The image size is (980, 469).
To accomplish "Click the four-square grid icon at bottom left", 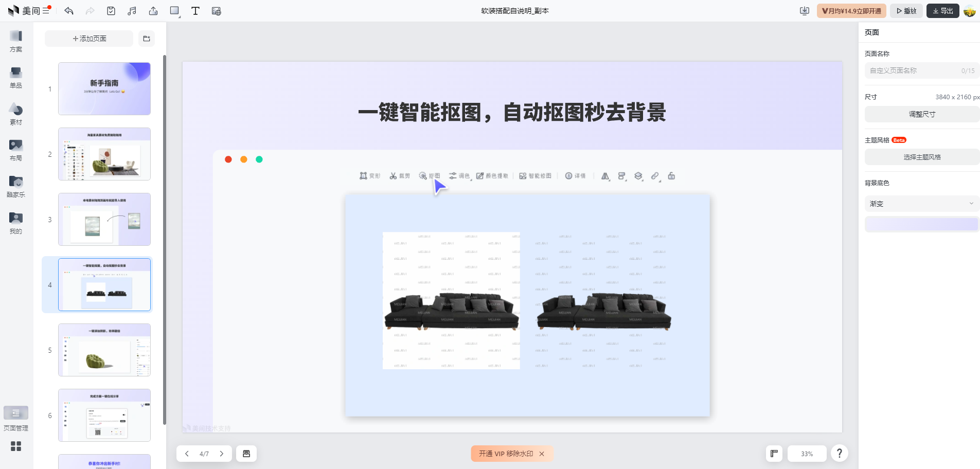I will pyautogui.click(x=16, y=446).
